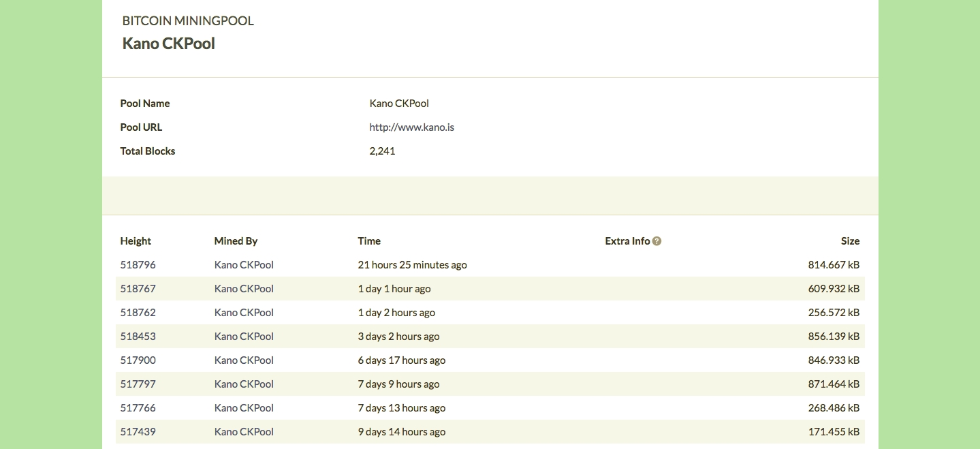Image resolution: width=980 pixels, height=449 pixels.
Task: Open block height 518762
Action: (138, 313)
